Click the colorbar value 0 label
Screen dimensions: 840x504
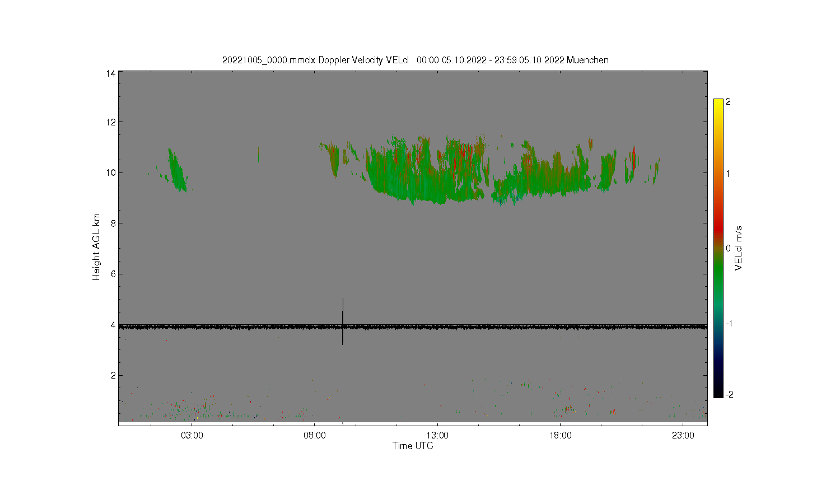(x=728, y=248)
